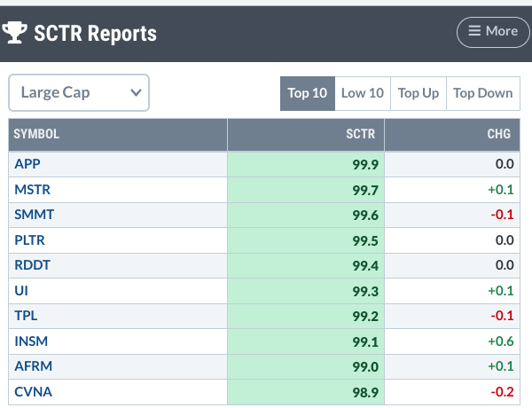
Task: Click the 99.1 SCTR value for INSM
Action: (365, 341)
